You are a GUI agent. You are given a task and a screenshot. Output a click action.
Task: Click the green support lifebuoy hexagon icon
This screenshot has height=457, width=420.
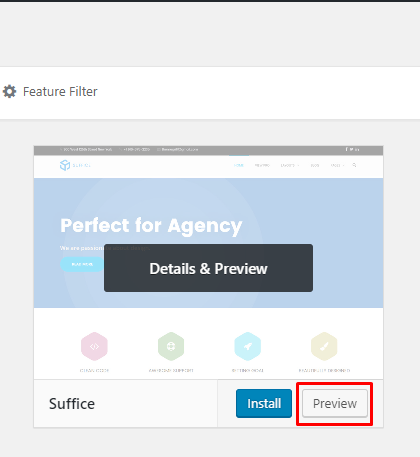(171, 346)
